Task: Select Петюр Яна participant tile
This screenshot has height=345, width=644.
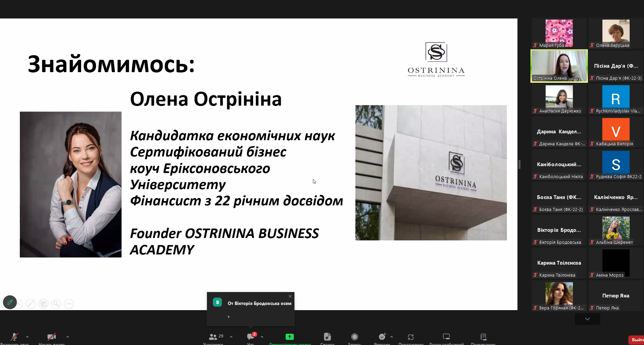Action: [x=616, y=296]
